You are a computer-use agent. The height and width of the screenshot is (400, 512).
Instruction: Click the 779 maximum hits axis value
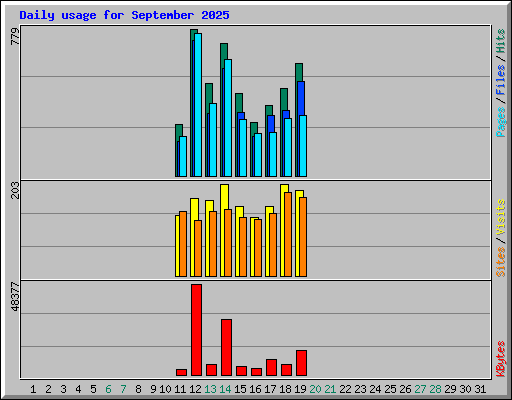[15, 36]
